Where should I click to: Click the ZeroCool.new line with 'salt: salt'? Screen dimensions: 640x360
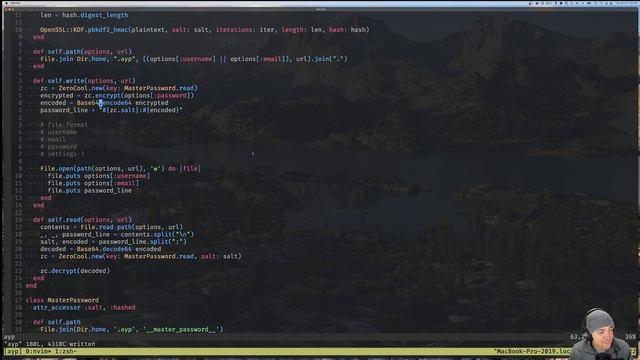[x=141, y=256]
